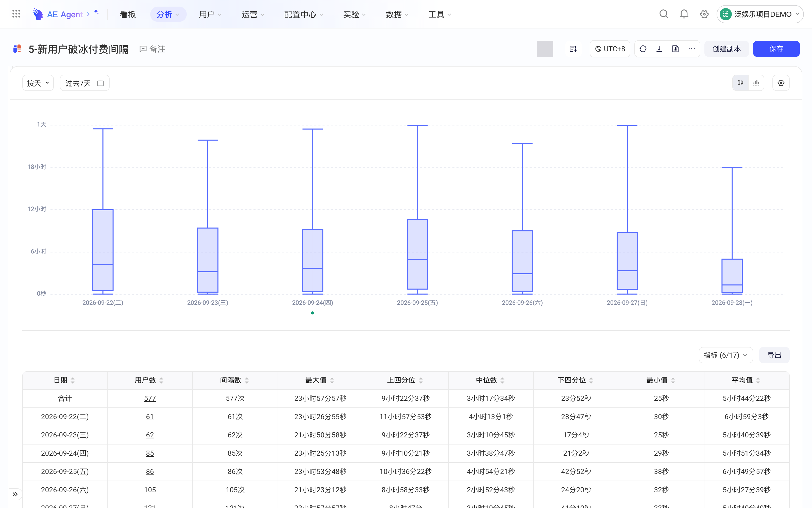Click the 保存 button
812x508 pixels.
coord(776,49)
